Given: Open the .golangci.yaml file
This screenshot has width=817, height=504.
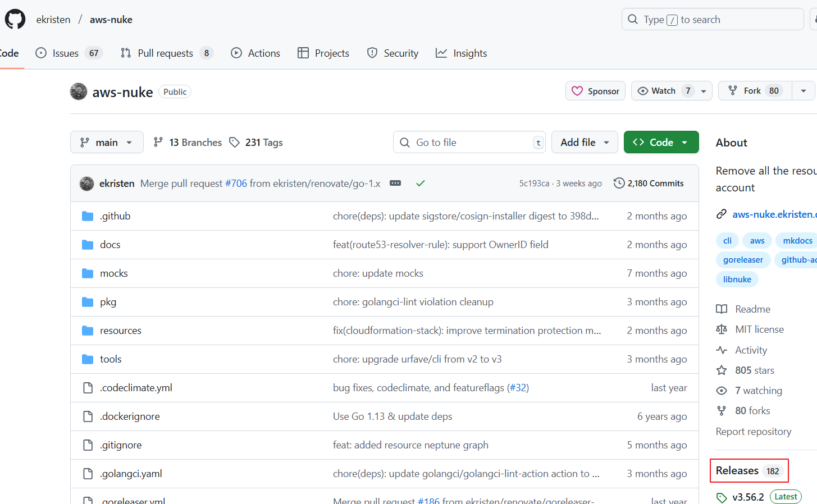Looking at the screenshot, I should click(x=131, y=474).
